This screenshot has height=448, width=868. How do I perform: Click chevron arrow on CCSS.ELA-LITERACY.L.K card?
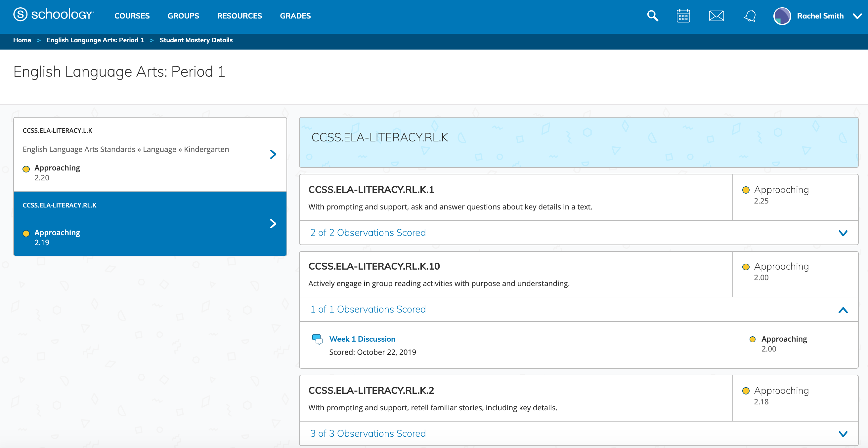pos(273,154)
